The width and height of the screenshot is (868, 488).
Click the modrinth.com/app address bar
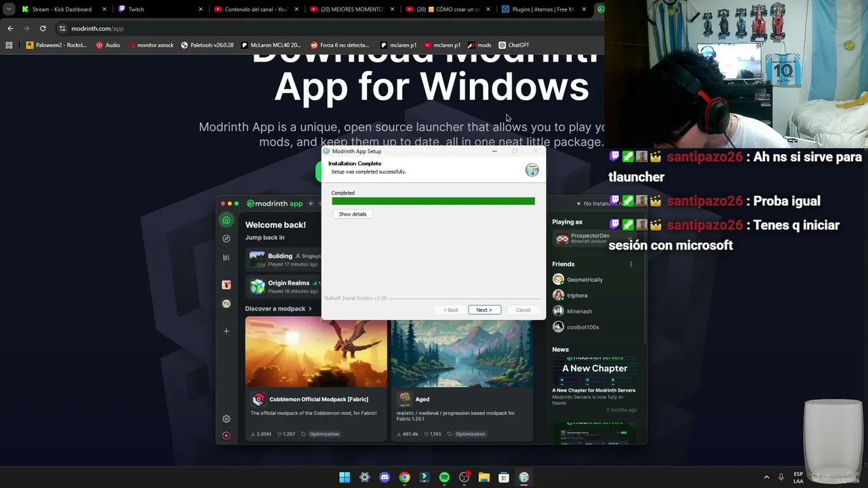pos(329,28)
